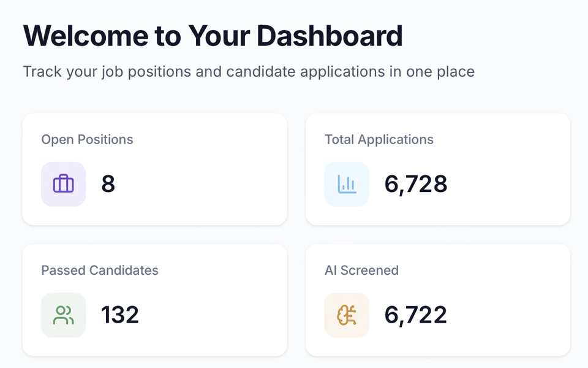588x368 pixels.
Task: Click the number 8 on Open Positions
Action: pyautogui.click(x=108, y=184)
